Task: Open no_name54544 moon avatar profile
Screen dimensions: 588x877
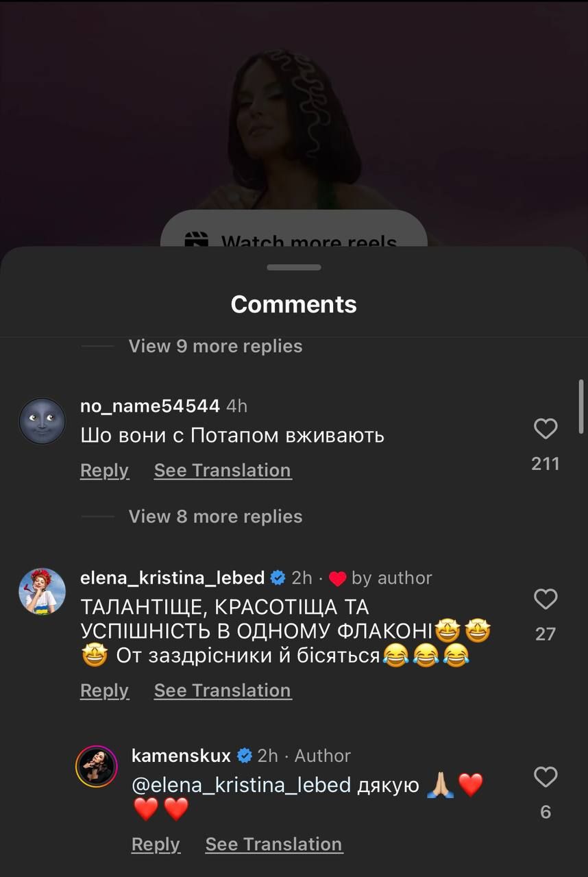Action: click(42, 421)
